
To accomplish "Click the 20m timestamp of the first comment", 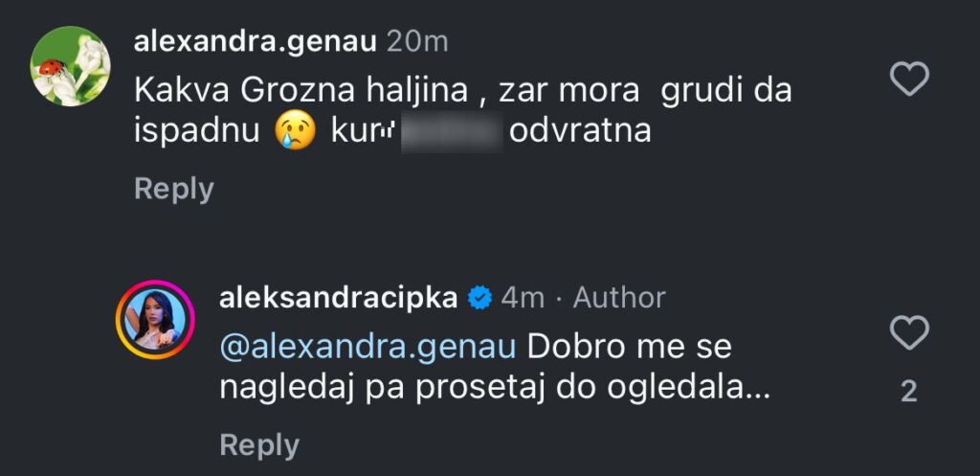I will [416, 41].
